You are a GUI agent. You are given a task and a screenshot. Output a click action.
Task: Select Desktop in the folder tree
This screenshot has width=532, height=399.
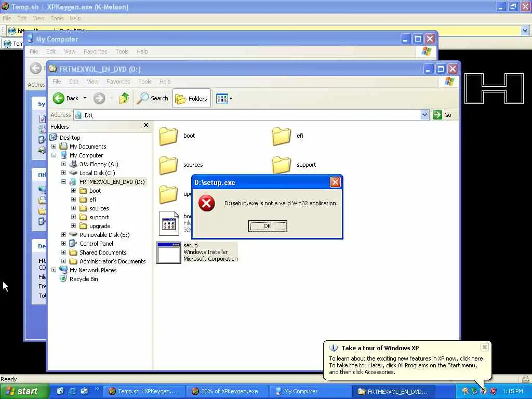click(70, 137)
